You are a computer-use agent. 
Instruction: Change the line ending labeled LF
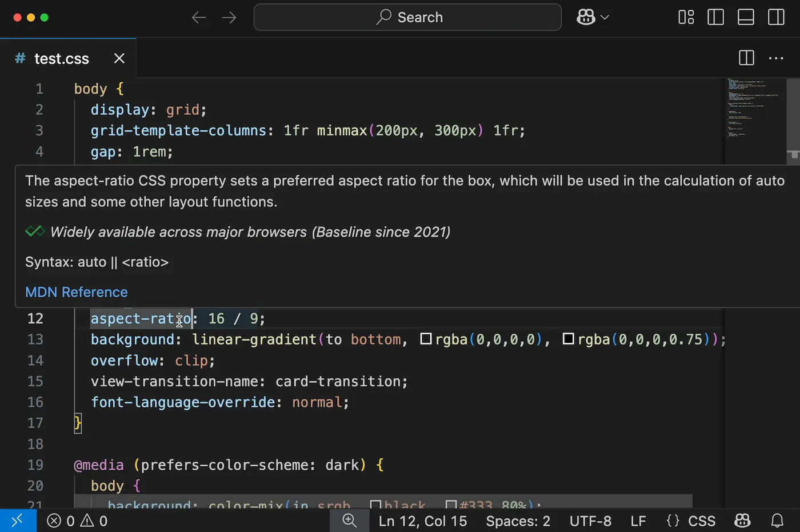click(x=638, y=521)
